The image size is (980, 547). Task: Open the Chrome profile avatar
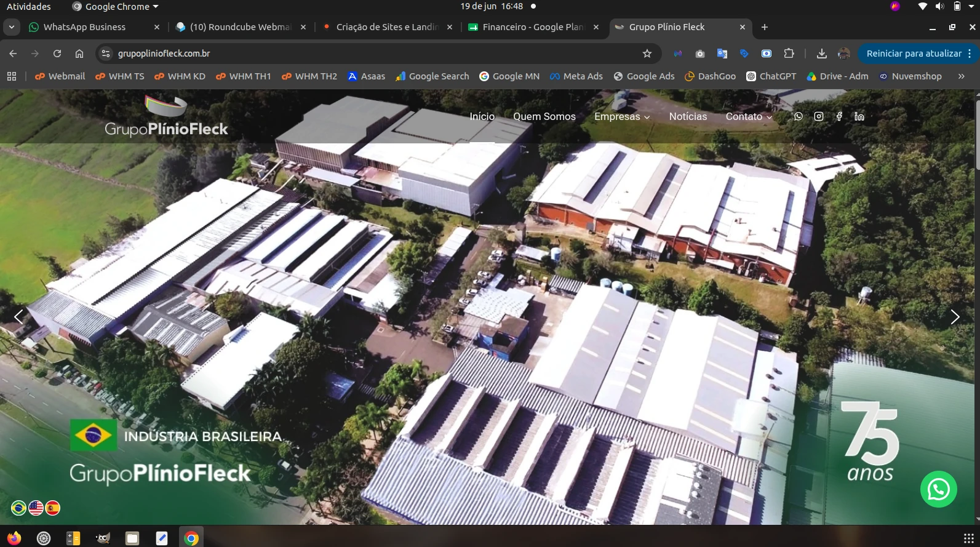(x=844, y=54)
